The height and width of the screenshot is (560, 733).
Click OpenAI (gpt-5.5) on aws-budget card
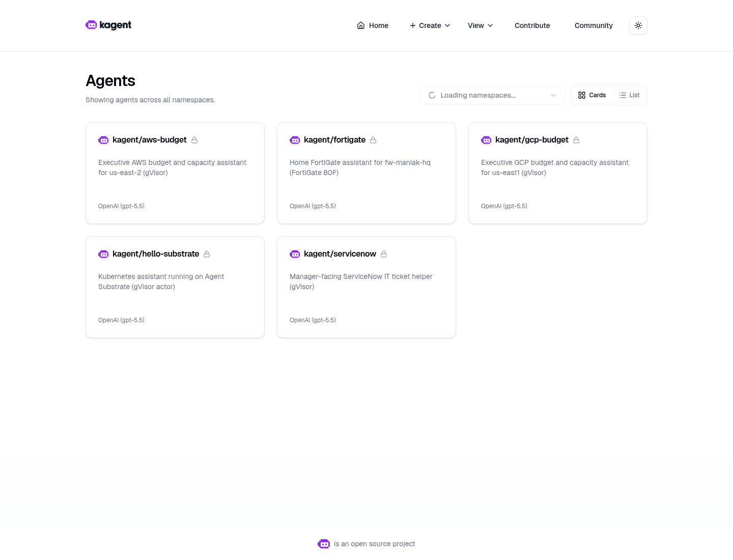[x=121, y=206]
